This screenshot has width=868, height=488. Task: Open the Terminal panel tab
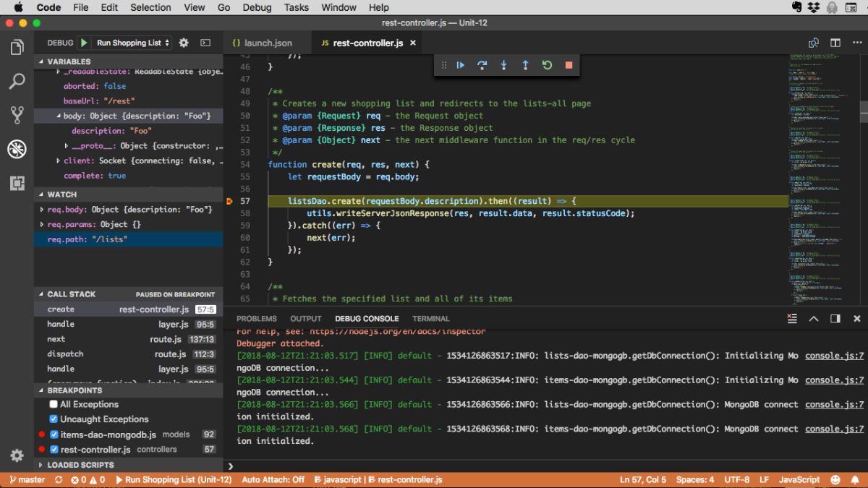[x=430, y=318]
